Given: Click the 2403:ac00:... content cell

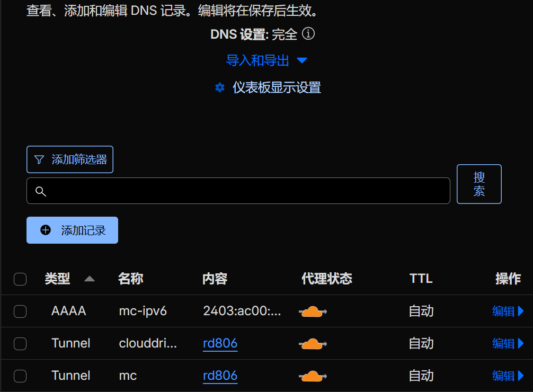Looking at the screenshot, I should 242,311.
